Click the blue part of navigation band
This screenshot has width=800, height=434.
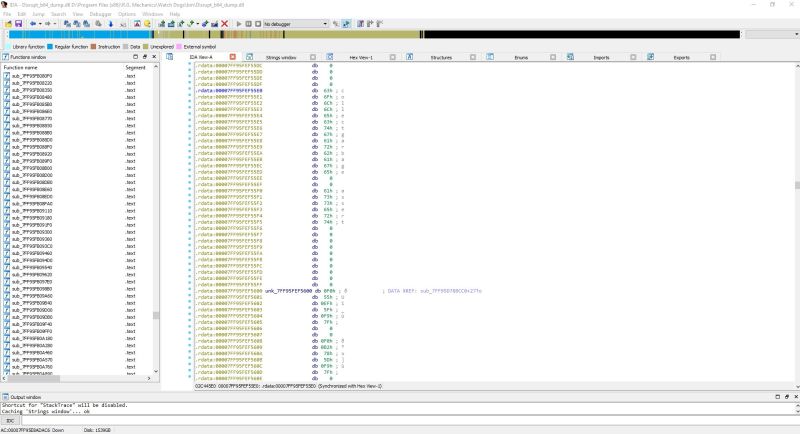[79, 34]
